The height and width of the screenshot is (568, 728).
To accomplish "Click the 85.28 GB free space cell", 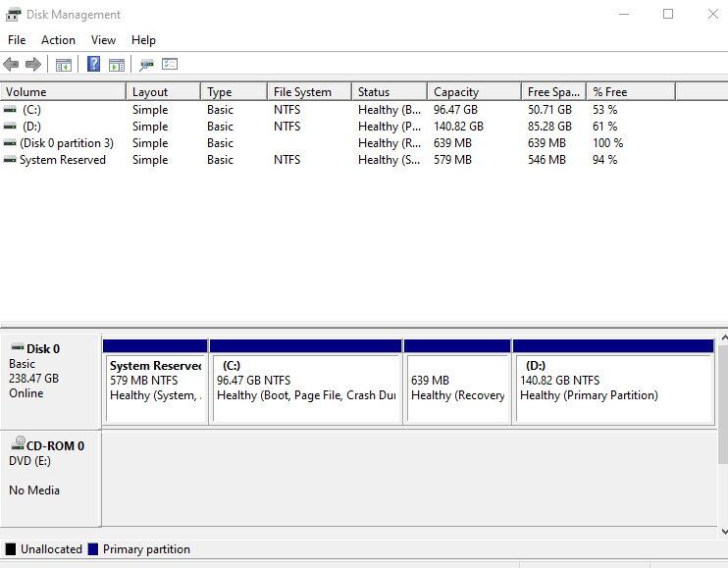I will click(x=549, y=127).
